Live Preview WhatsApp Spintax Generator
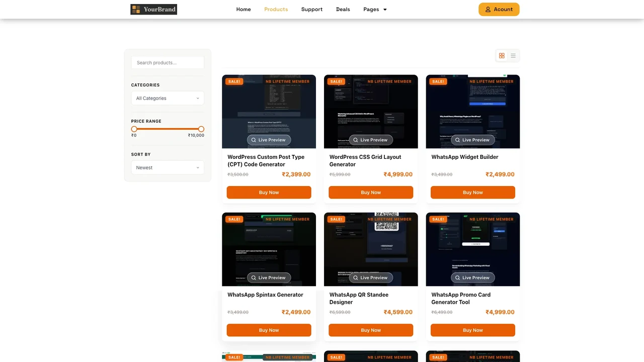 [269, 278]
